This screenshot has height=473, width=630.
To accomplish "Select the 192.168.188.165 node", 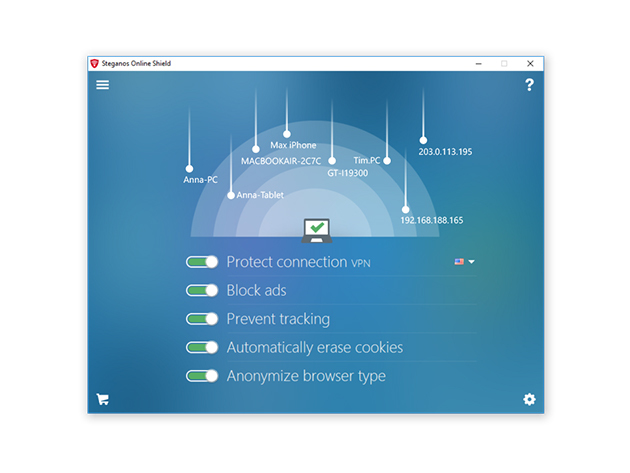I will point(405,209).
